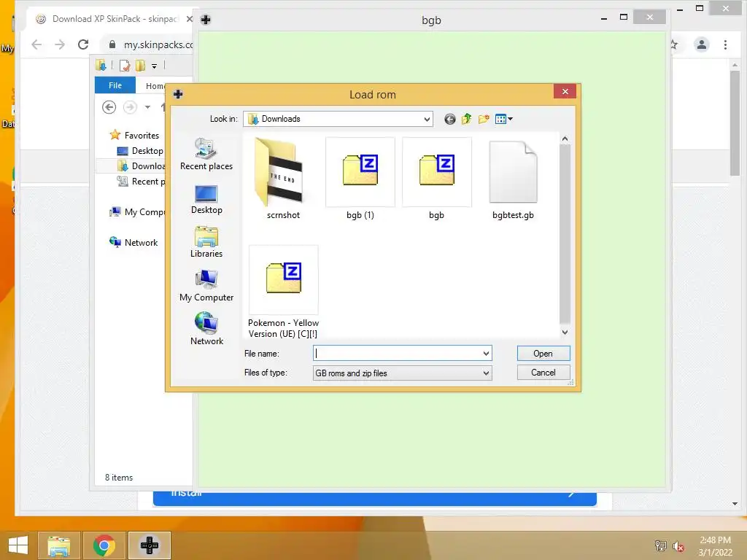The height and width of the screenshot is (560, 747).
Task: Click Explorer forward navigation arrow
Action: (x=130, y=107)
